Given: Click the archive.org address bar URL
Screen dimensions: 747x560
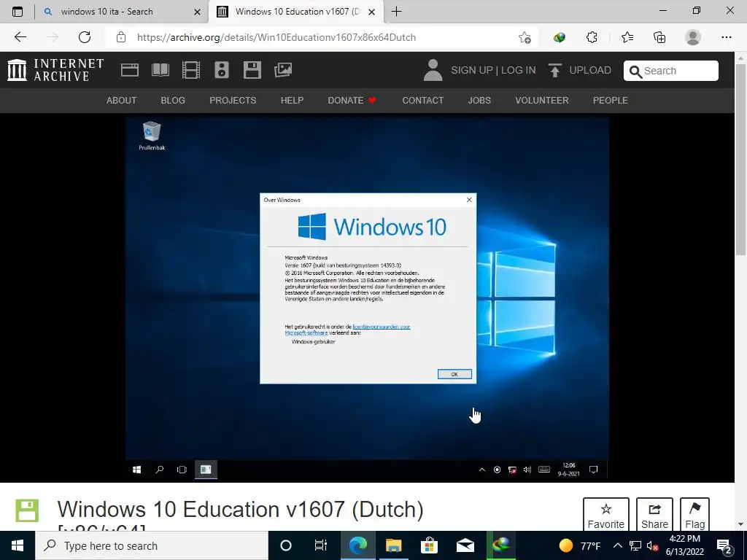Looking at the screenshot, I should 276,37.
